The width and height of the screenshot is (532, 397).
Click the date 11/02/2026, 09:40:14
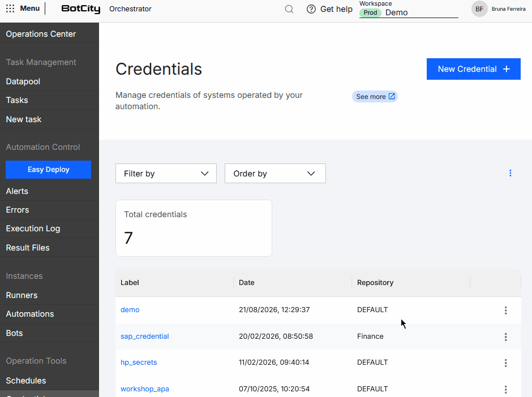(x=274, y=363)
